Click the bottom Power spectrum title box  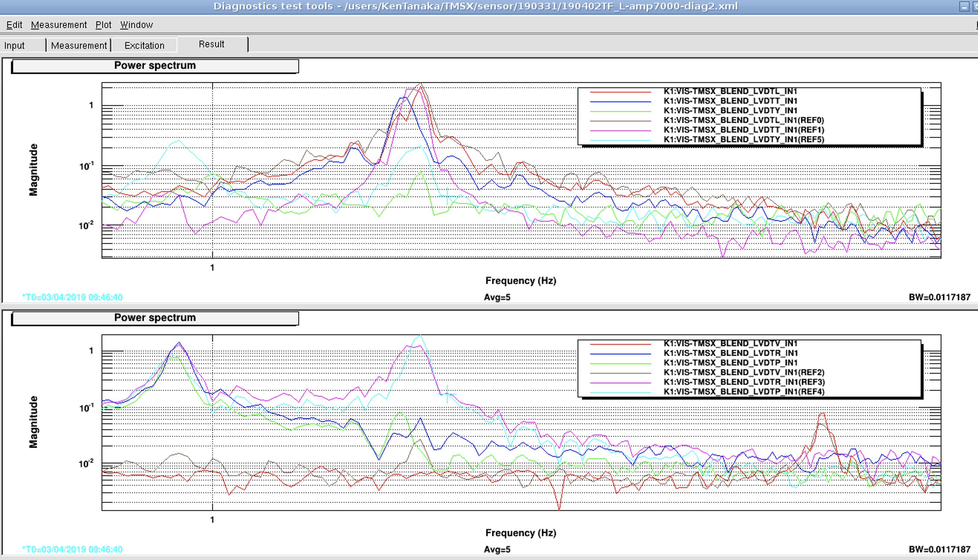155,318
